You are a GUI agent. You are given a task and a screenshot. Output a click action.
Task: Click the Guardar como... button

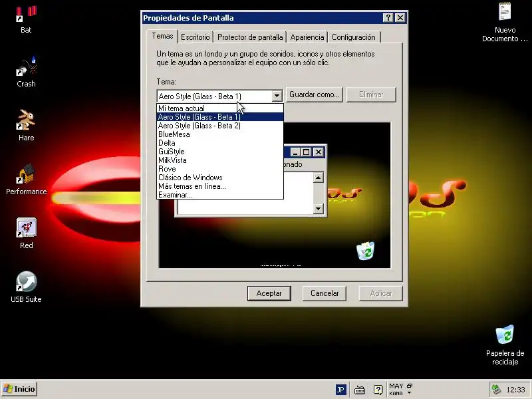coord(315,94)
